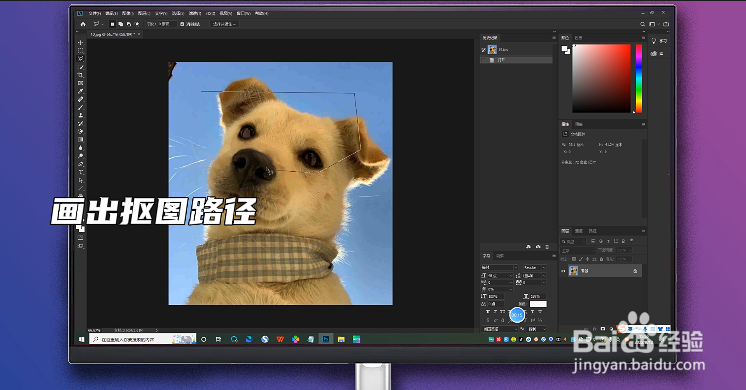Select the Rectangular Marquee tool
The image size is (746, 390).
pyautogui.click(x=80, y=51)
